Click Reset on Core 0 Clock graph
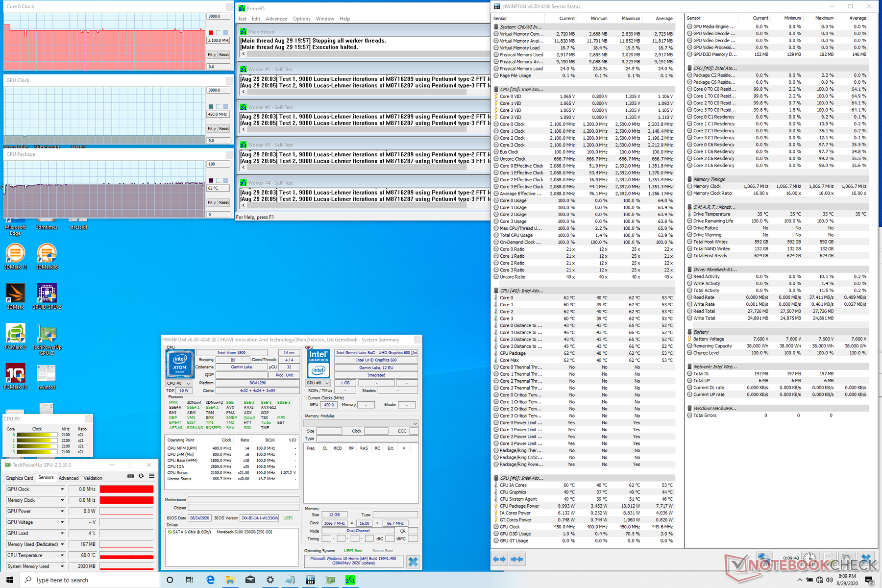 [224, 54]
